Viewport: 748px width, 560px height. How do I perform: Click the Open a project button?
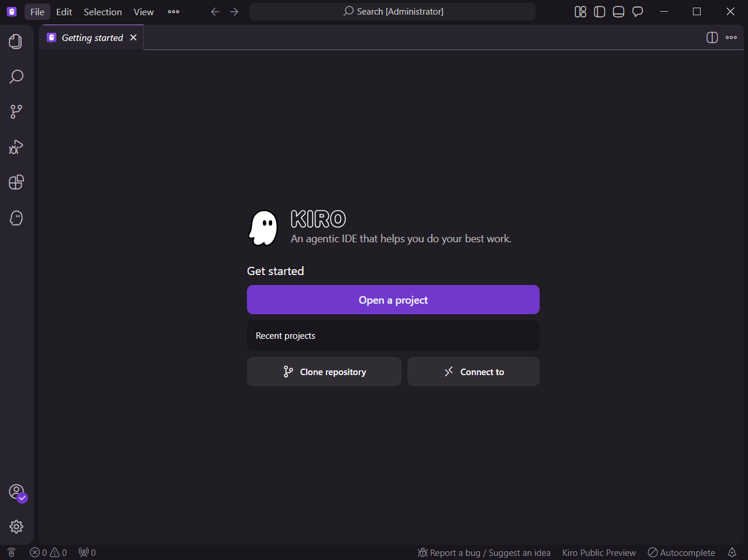pos(393,300)
